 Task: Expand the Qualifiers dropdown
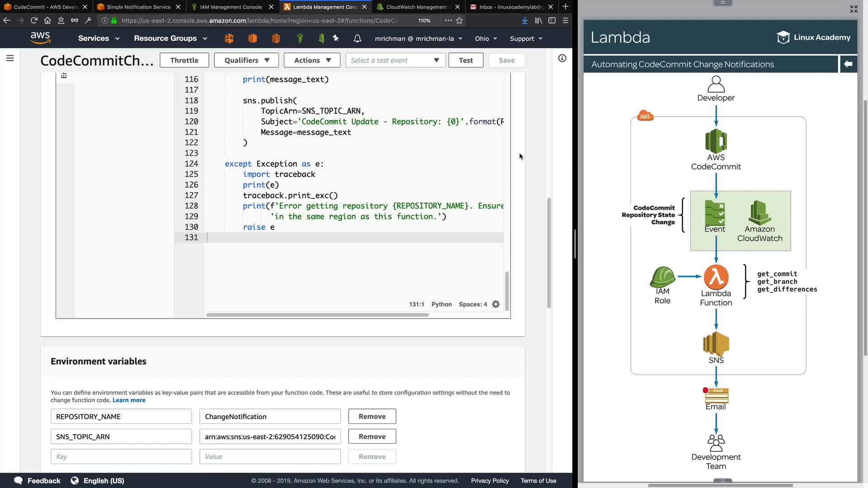(x=247, y=60)
